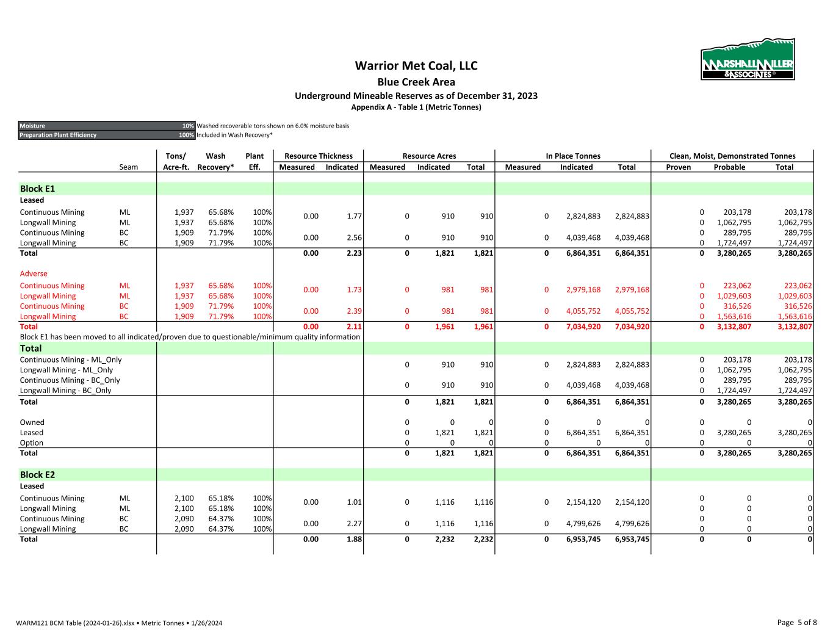
Task: Select "Clean, Moist, Demonstrated Tonnes" header
Action: [x=732, y=156]
